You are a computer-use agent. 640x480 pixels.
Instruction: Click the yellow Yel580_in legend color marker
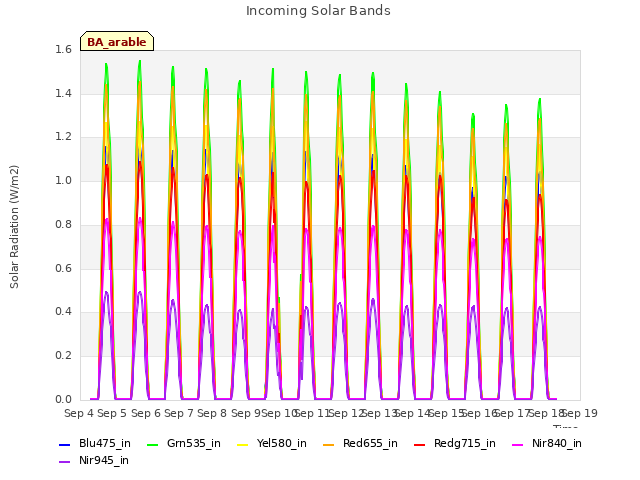click(x=242, y=444)
